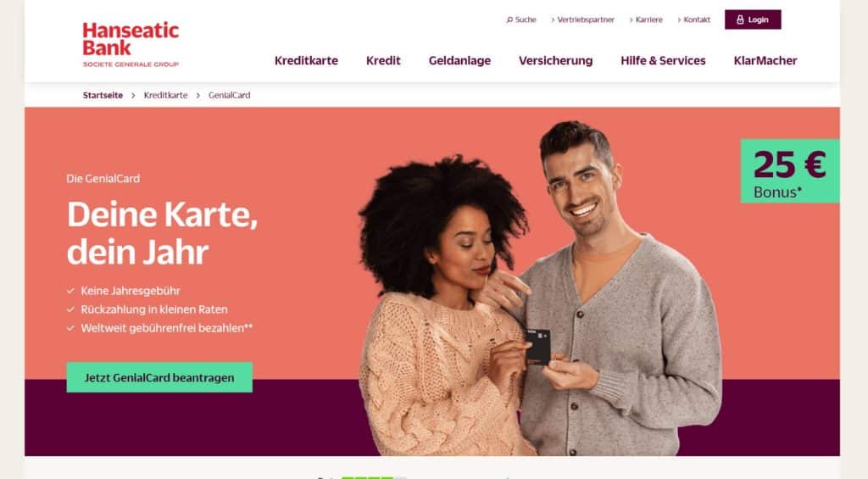This screenshot has width=868, height=479.
Task: Expand the Geldanlage navigation menu
Action: point(459,60)
